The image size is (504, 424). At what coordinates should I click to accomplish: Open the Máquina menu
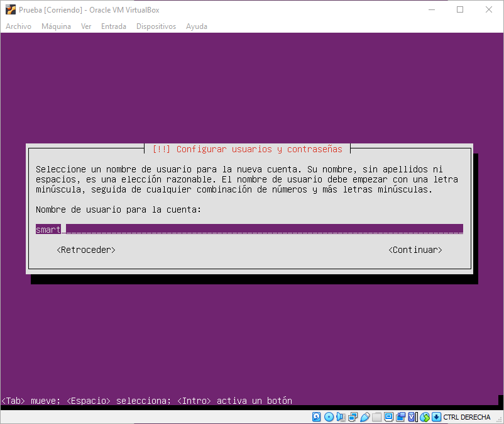(x=56, y=26)
